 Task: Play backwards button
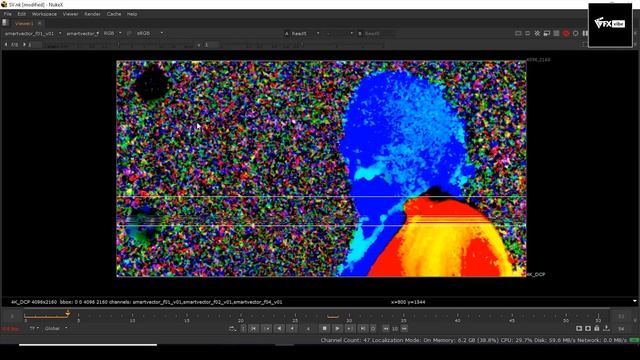point(280,329)
